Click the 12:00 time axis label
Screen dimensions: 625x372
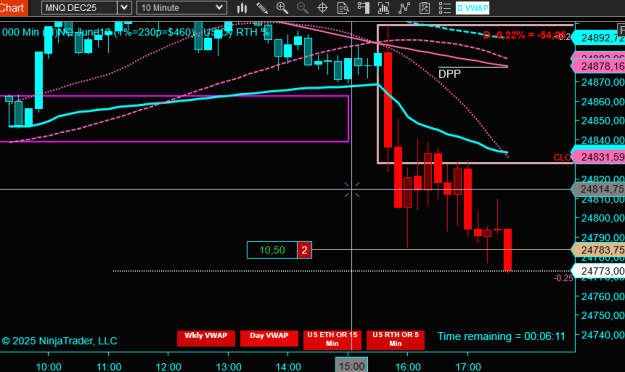point(168,366)
